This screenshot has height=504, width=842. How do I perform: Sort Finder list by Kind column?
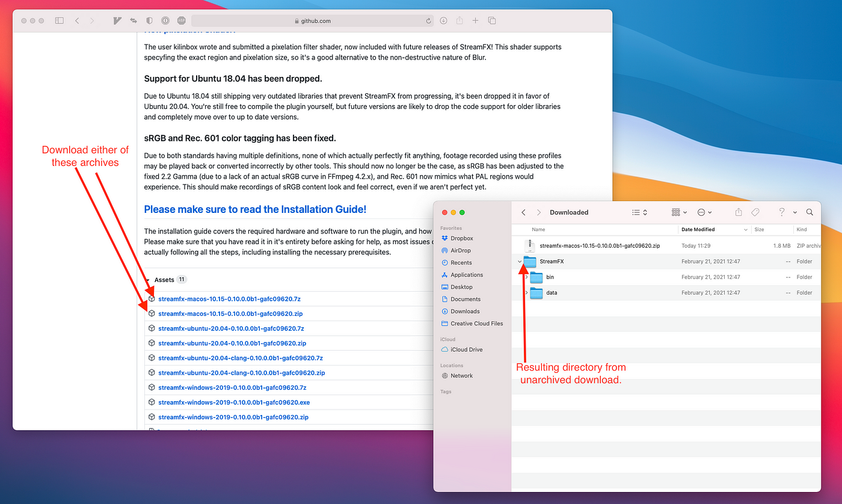pyautogui.click(x=801, y=230)
